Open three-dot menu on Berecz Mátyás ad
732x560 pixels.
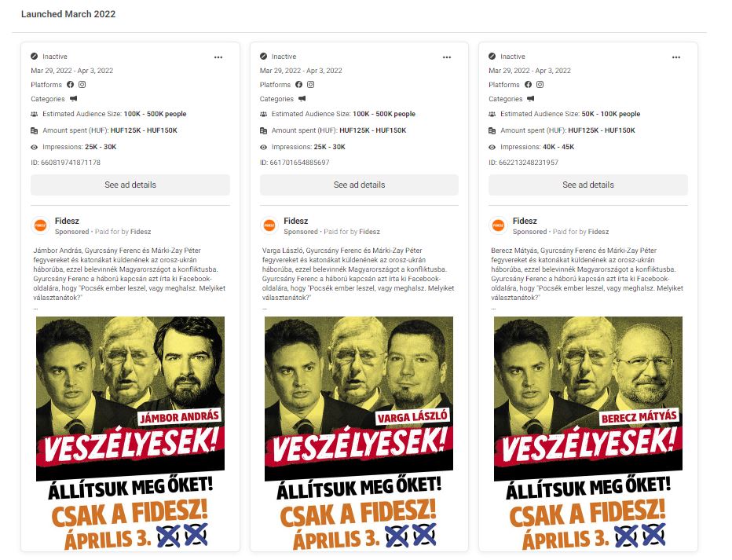tap(676, 57)
